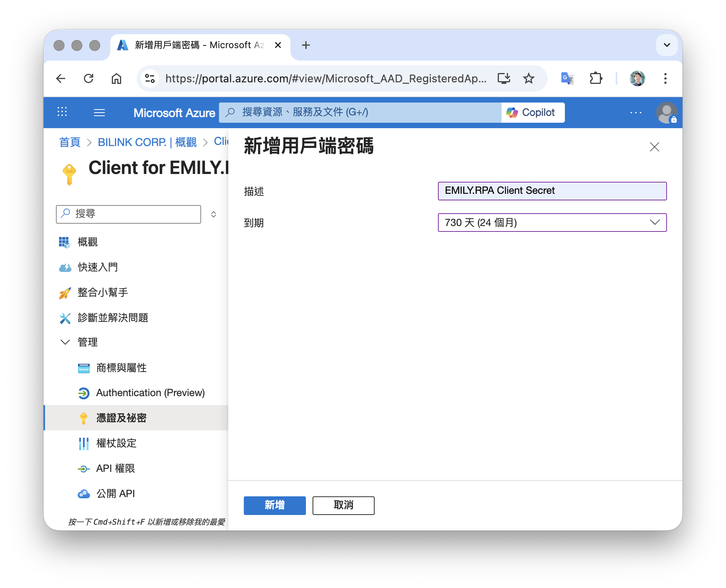Click the 新增 button to add secret
The height and width of the screenshot is (588, 726).
274,505
